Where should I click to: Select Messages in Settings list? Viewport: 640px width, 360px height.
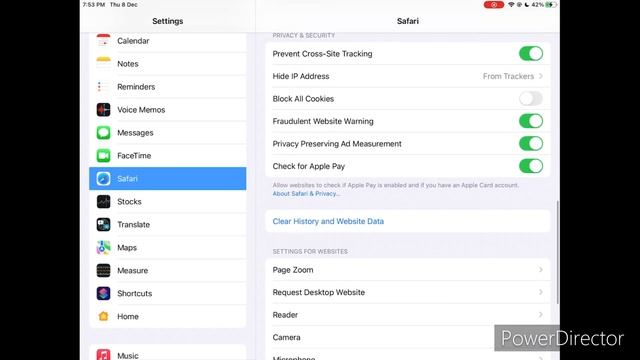coord(168,133)
